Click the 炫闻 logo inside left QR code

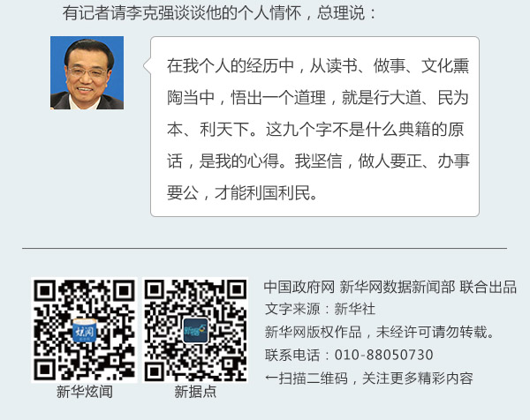(x=85, y=330)
